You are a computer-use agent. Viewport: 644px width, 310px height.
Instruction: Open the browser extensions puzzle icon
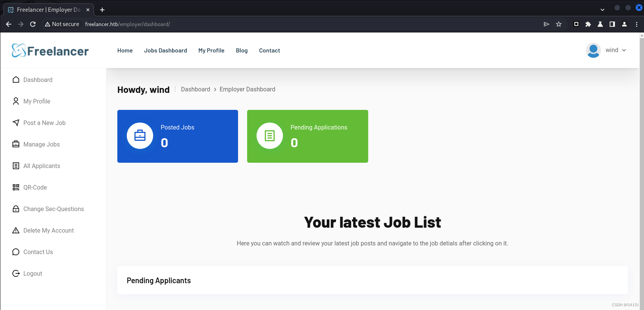[588, 24]
